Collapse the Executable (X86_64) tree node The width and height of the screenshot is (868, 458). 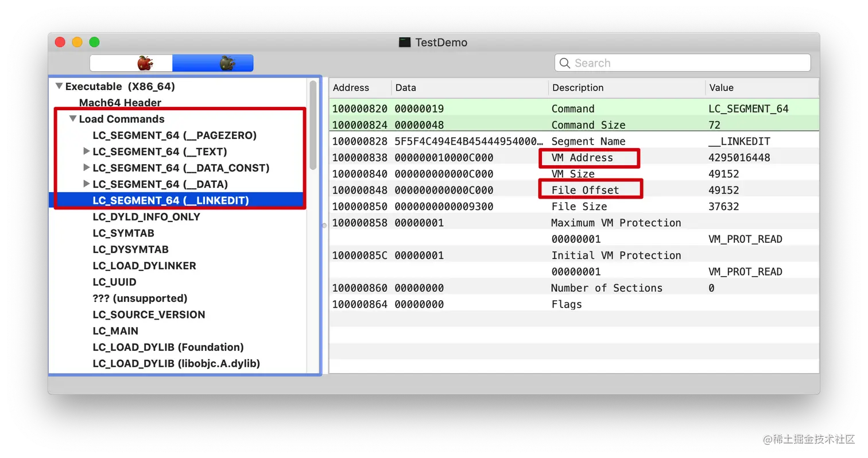coord(59,87)
